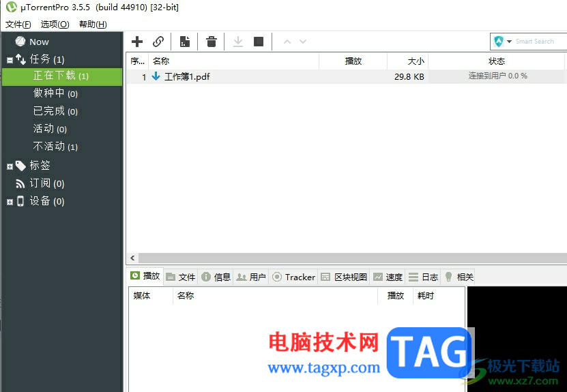The width and height of the screenshot is (567, 392).
Task: Sort torrent list by 播放 column
Action: point(353,61)
